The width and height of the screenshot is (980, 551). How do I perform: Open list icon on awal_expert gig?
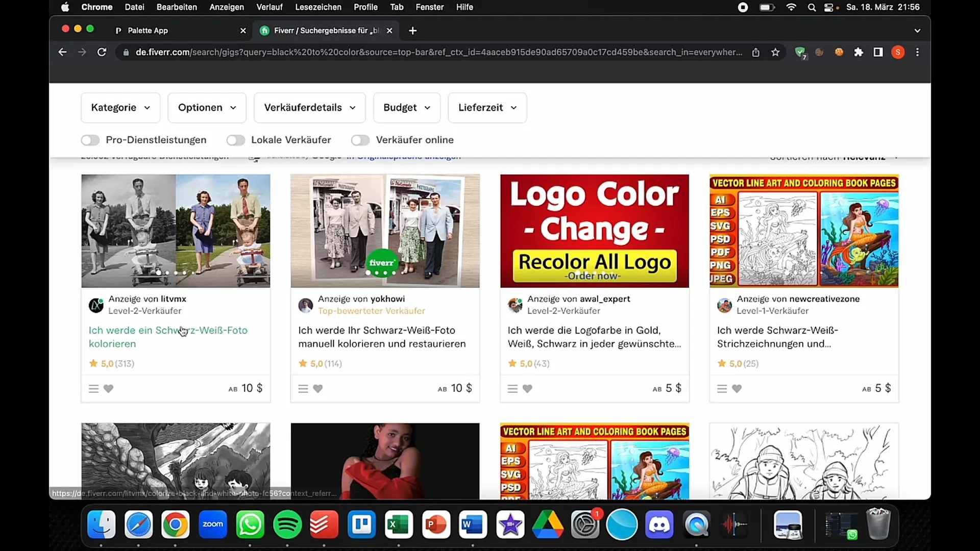point(512,389)
